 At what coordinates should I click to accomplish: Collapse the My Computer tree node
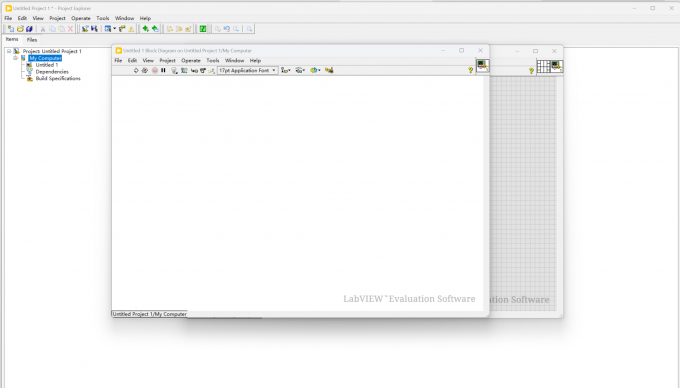16,58
